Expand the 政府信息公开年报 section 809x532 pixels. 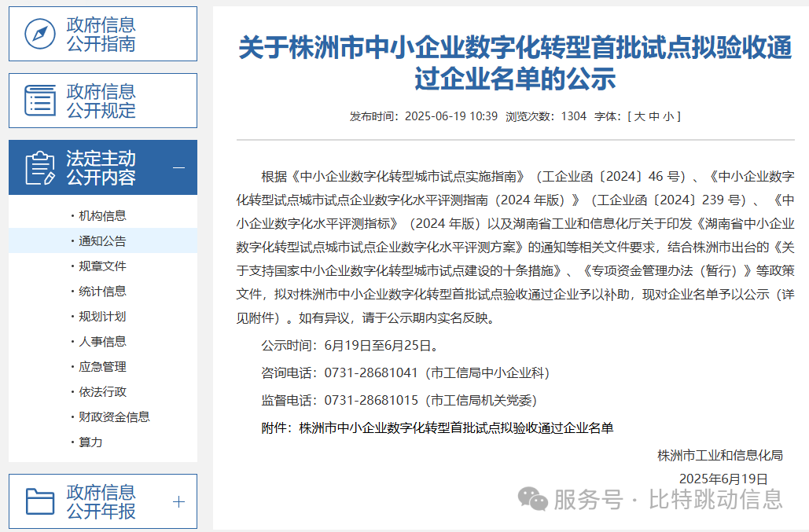(179, 501)
